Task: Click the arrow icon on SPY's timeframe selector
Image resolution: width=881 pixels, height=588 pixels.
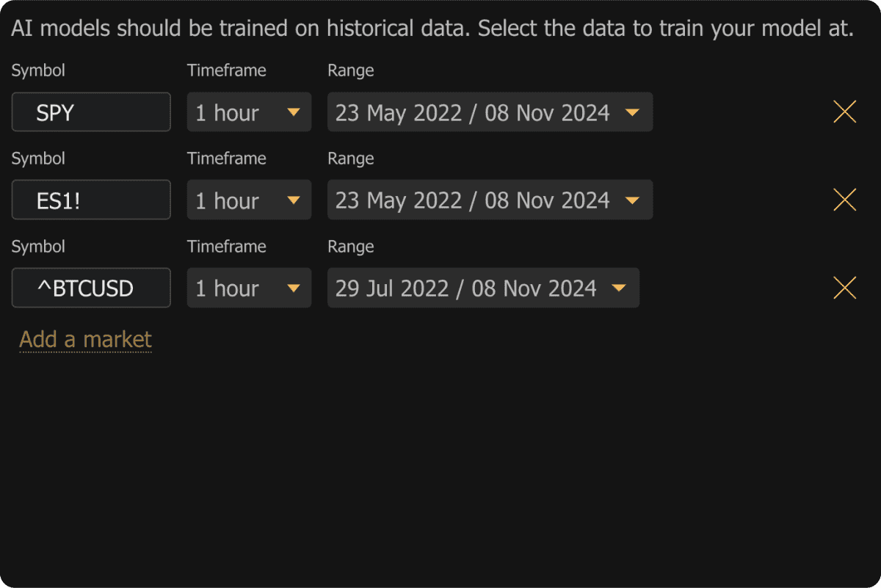Action: [x=294, y=112]
